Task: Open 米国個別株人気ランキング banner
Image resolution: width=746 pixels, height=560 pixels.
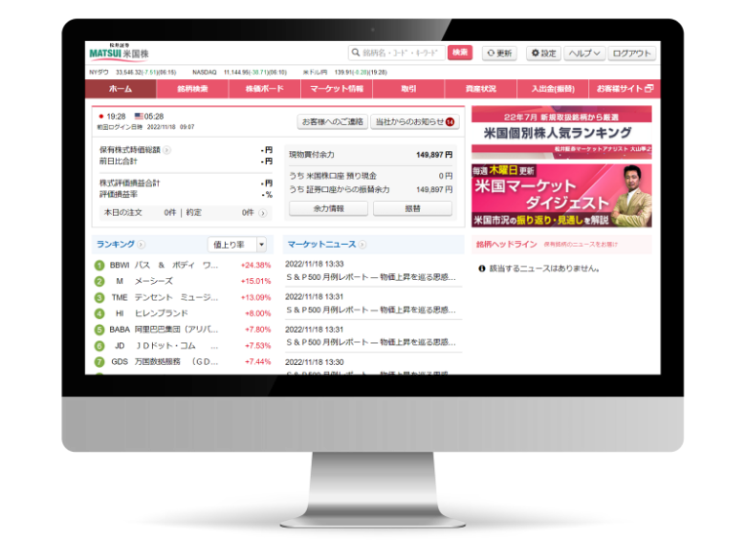Action: [561, 133]
